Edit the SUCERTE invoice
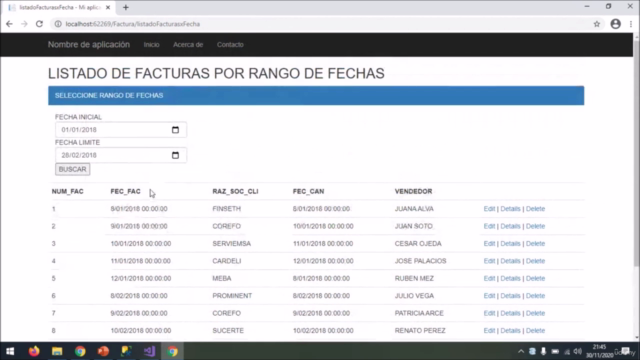The height and width of the screenshot is (360, 640). (489, 331)
